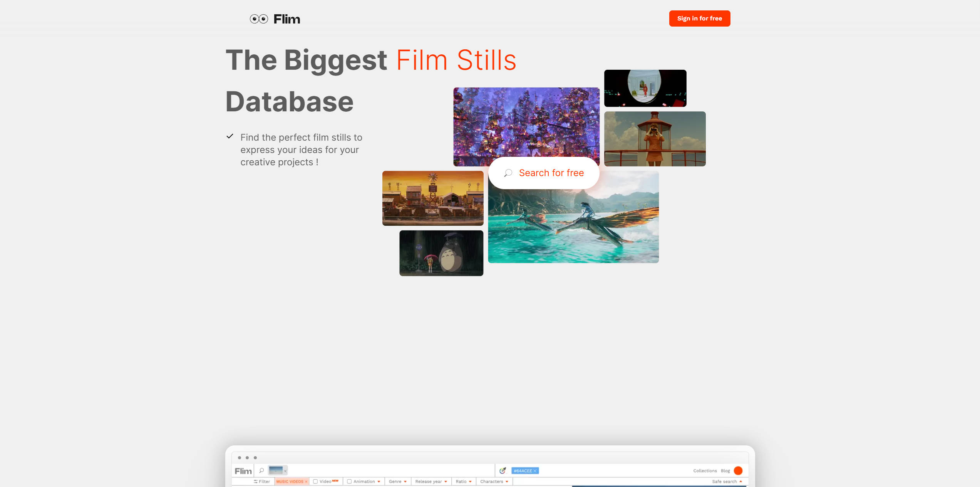The height and width of the screenshot is (487, 980).
Task: Click the Sign in for free button
Action: click(x=699, y=18)
